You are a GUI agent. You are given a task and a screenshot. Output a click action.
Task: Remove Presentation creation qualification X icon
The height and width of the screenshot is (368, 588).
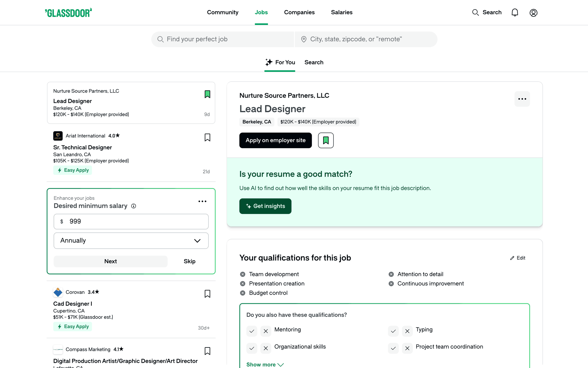[x=243, y=284]
